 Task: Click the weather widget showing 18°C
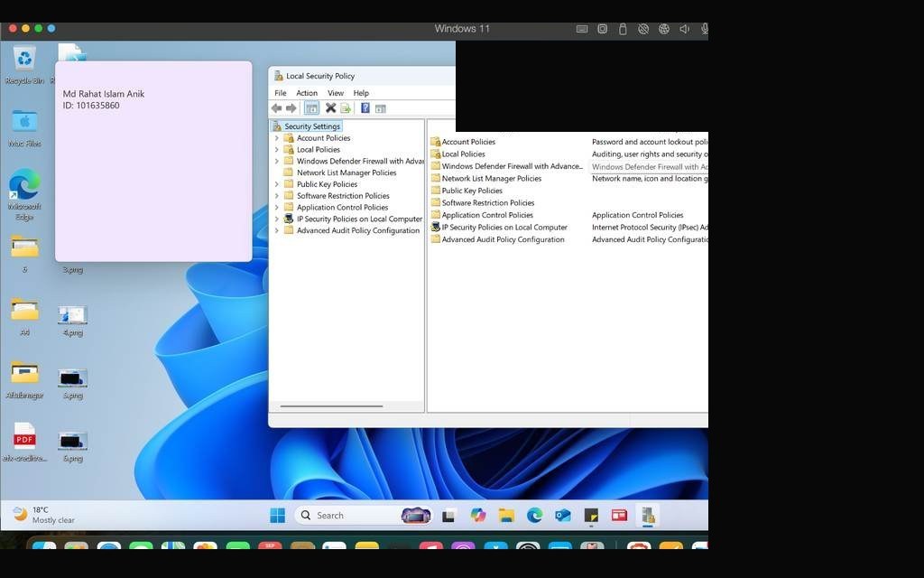(x=44, y=515)
